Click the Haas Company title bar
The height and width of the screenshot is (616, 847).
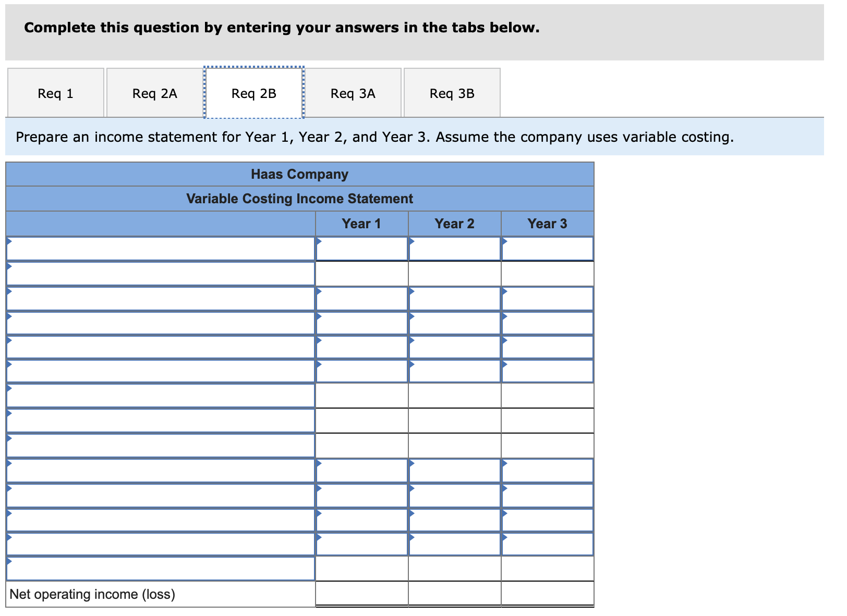tap(299, 175)
